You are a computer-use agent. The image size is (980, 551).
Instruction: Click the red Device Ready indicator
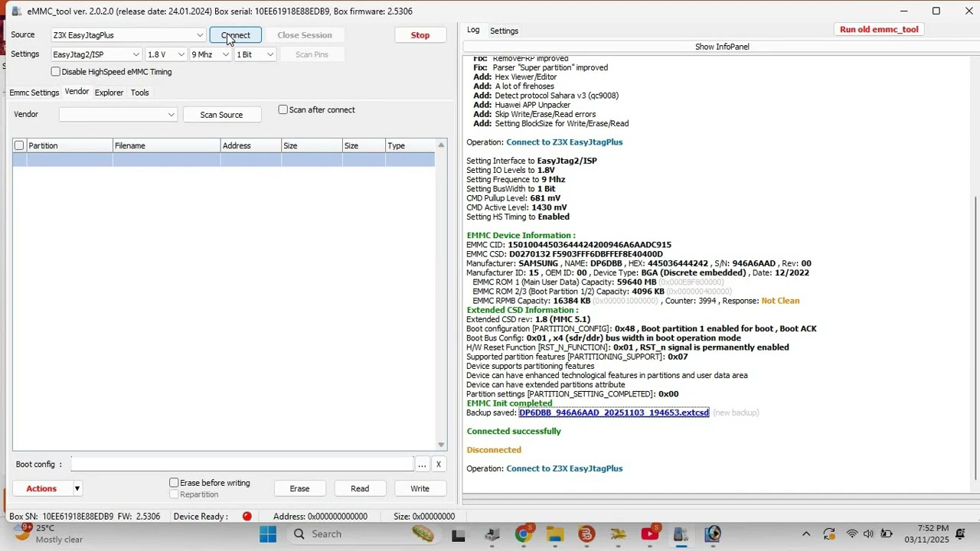247,517
